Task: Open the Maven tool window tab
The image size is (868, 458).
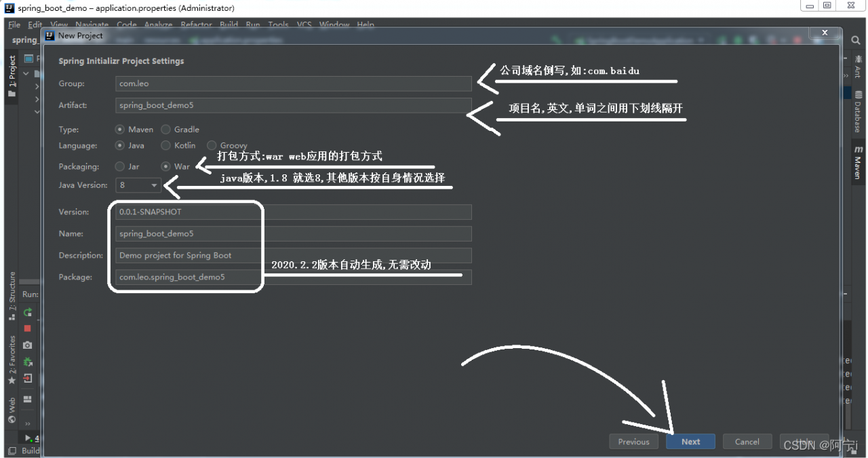Action: (x=858, y=161)
